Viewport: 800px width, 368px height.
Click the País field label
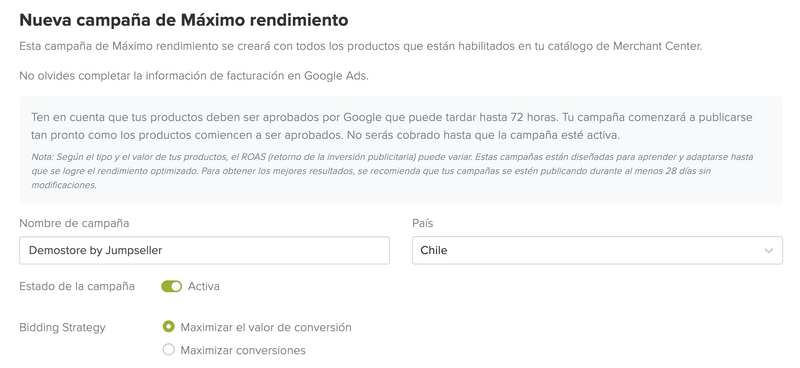422,224
